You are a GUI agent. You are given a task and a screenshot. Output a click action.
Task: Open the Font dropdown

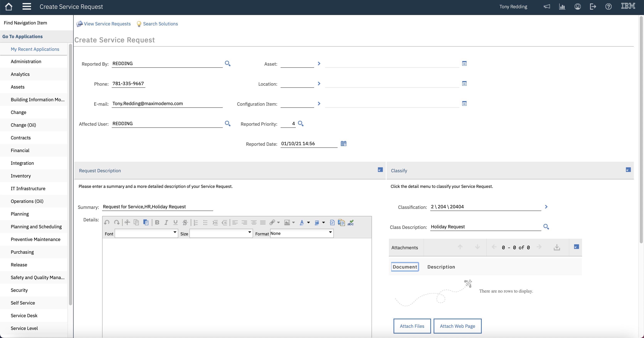(146, 233)
